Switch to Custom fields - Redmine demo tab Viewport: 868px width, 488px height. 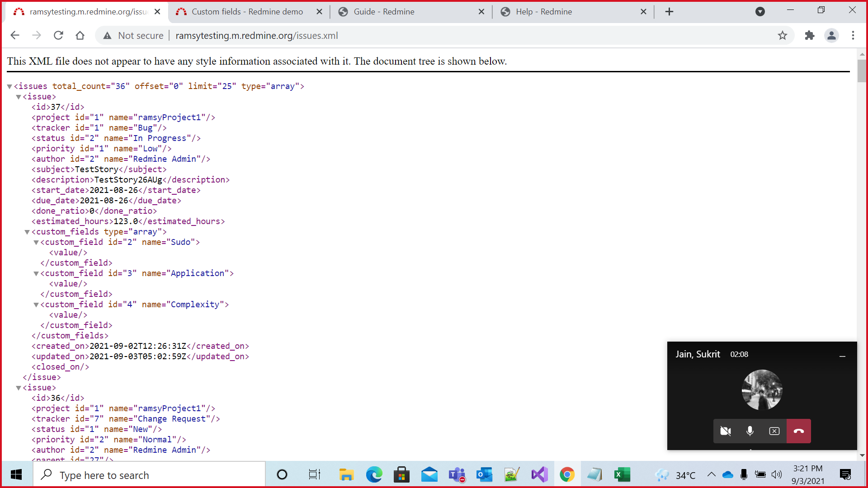247,12
